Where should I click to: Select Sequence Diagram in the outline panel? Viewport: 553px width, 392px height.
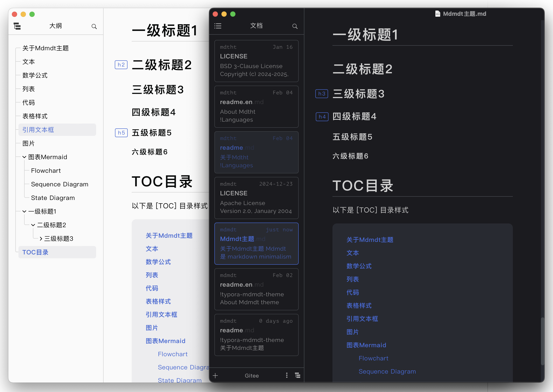[x=60, y=184]
